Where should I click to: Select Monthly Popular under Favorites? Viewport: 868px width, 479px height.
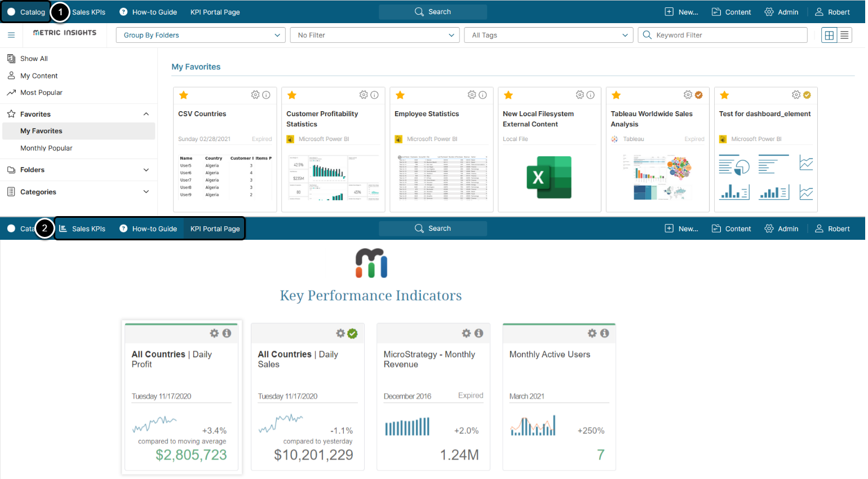pyautogui.click(x=46, y=148)
